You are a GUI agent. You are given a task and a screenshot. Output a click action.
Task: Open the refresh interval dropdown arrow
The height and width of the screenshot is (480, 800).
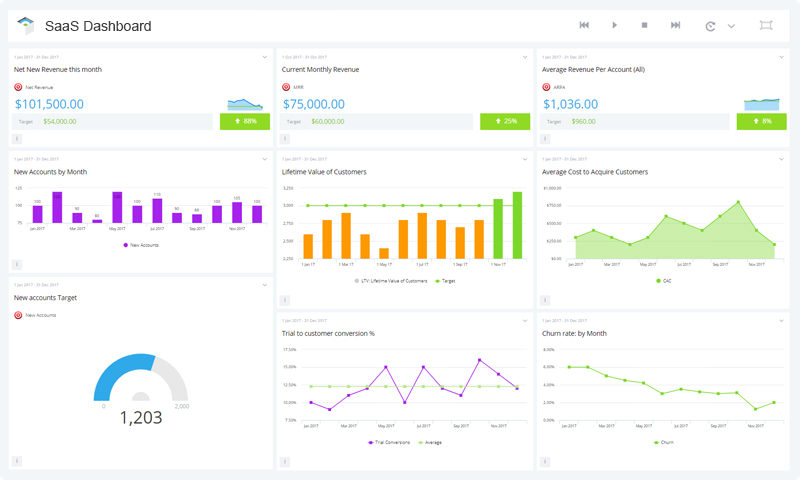[x=731, y=26]
